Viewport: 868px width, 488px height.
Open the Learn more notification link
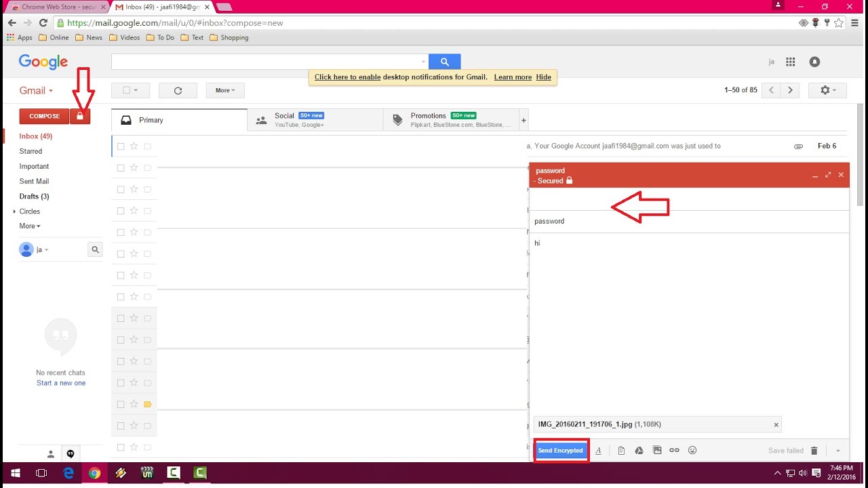pos(513,77)
